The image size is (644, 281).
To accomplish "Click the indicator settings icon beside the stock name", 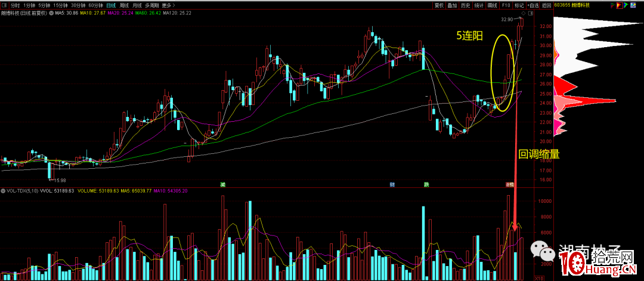I will [51, 13].
